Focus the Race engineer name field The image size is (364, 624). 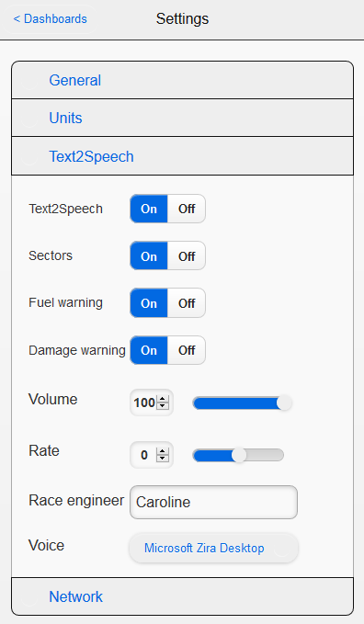[213, 502]
